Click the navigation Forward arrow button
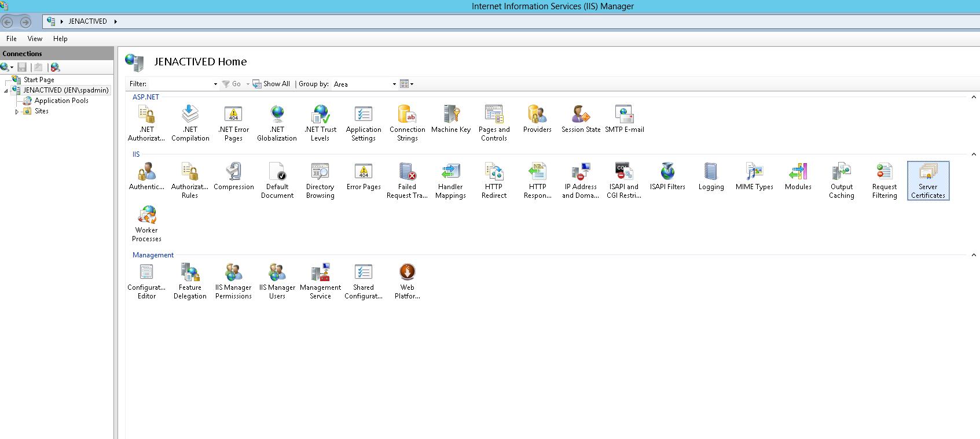The height and width of the screenshot is (439, 980). tap(25, 22)
